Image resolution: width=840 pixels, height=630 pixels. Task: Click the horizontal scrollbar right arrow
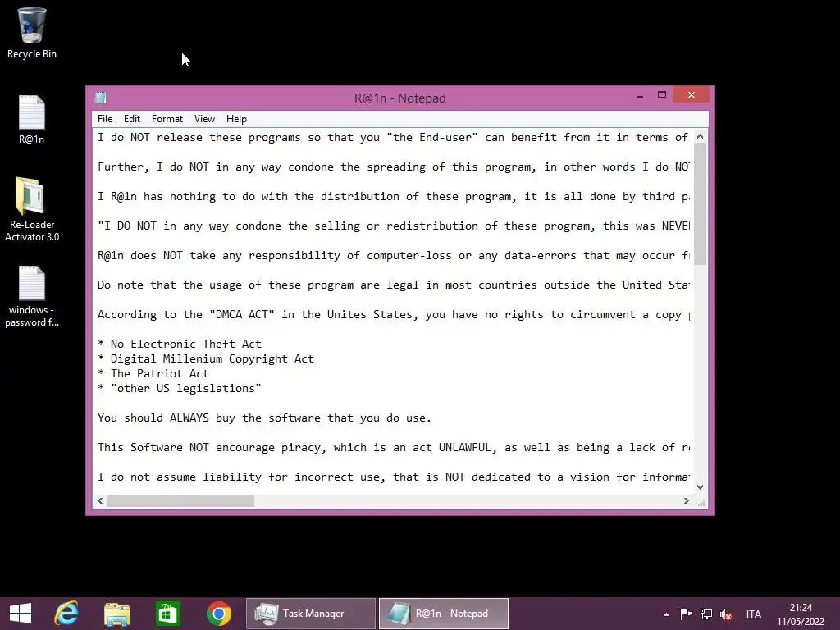click(x=687, y=501)
